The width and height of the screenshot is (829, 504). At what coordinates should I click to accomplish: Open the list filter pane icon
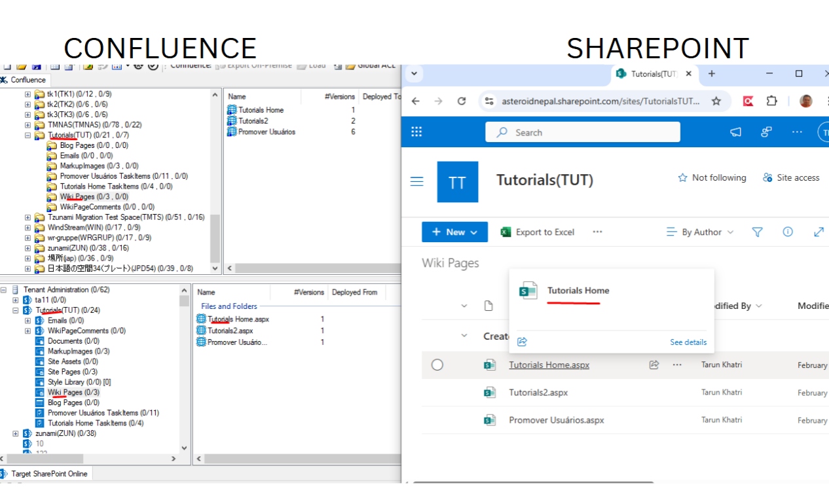click(758, 232)
